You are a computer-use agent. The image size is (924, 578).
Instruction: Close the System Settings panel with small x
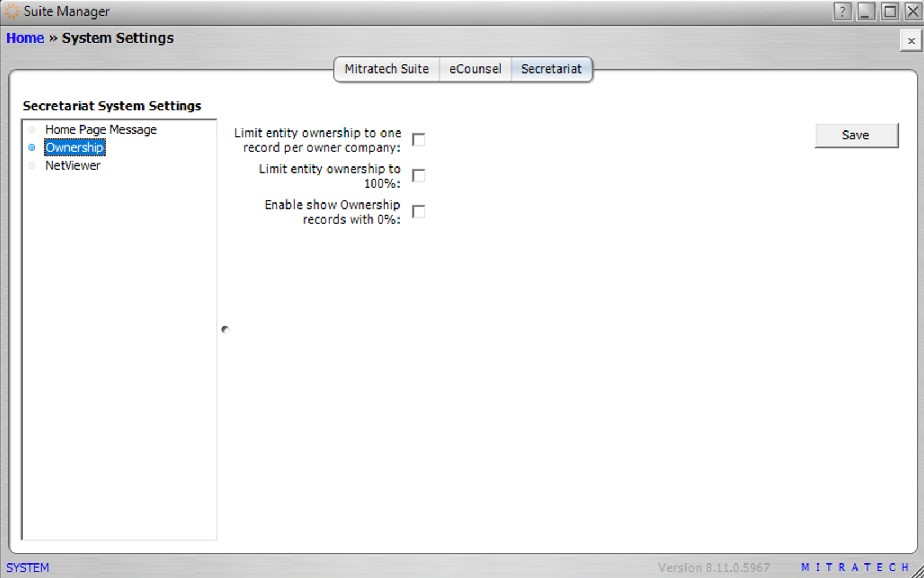point(911,41)
